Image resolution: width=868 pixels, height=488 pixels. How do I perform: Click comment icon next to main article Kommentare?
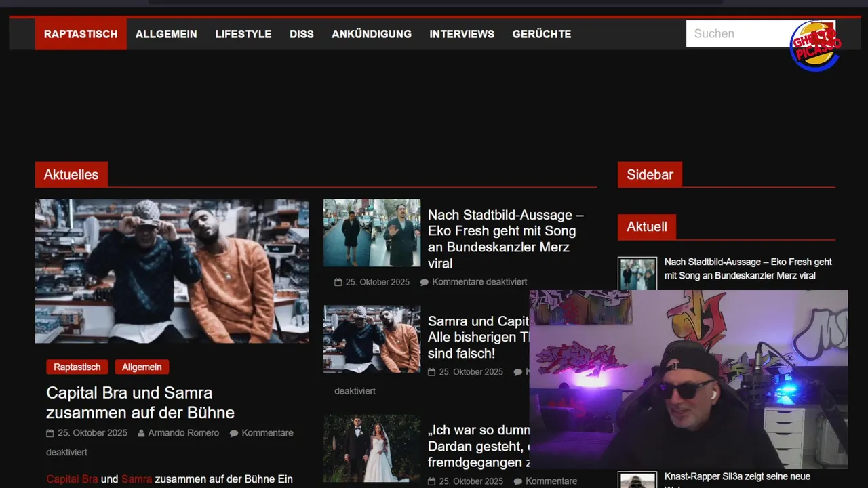[234, 433]
